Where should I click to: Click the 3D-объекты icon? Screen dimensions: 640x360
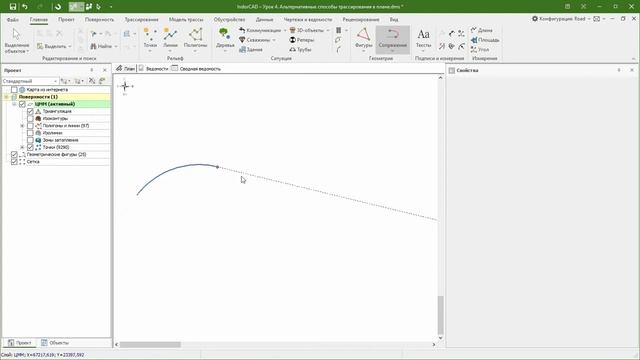292,30
